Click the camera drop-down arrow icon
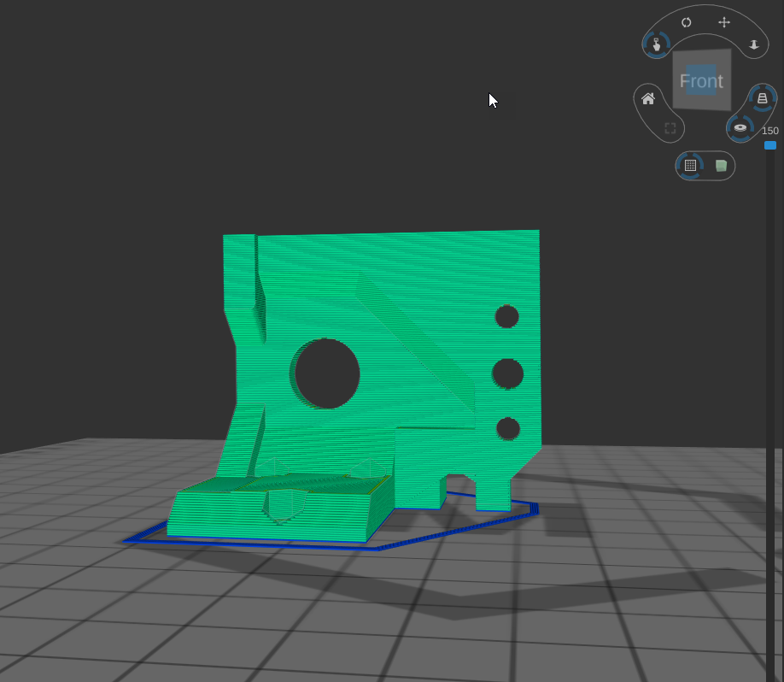The width and height of the screenshot is (784, 682). 754,44
